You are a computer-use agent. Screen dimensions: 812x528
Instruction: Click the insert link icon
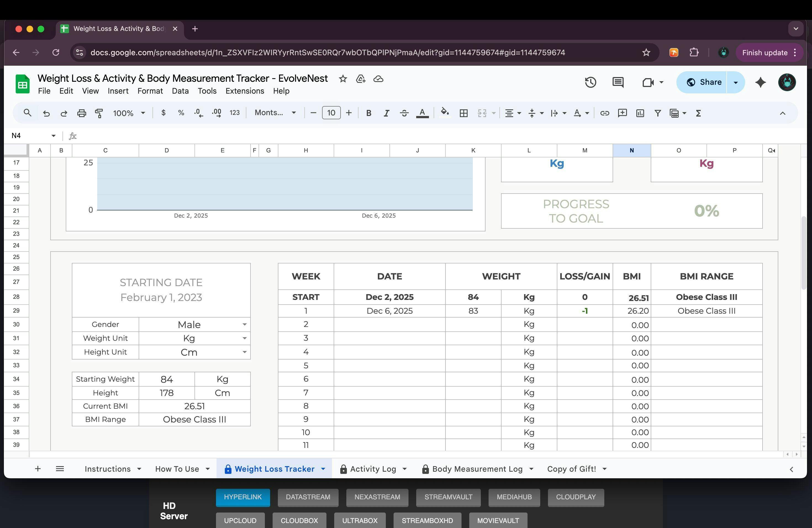point(604,113)
